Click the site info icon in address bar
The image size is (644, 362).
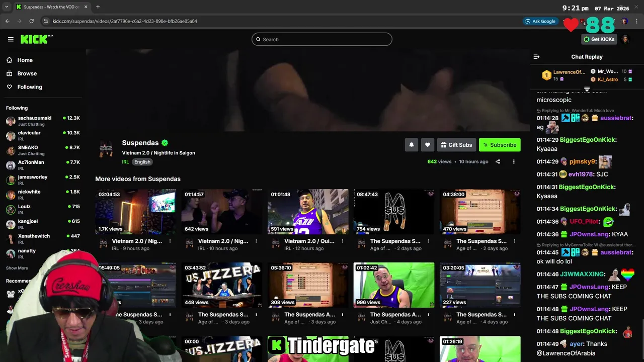tap(46, 21)
